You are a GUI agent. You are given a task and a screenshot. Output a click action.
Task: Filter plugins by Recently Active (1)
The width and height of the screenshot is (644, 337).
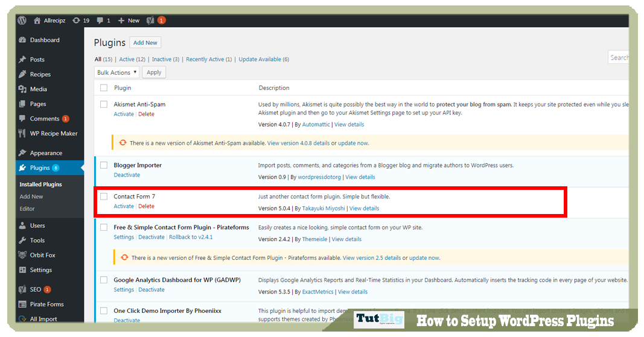pyautogui.click(x=209, y=59)
